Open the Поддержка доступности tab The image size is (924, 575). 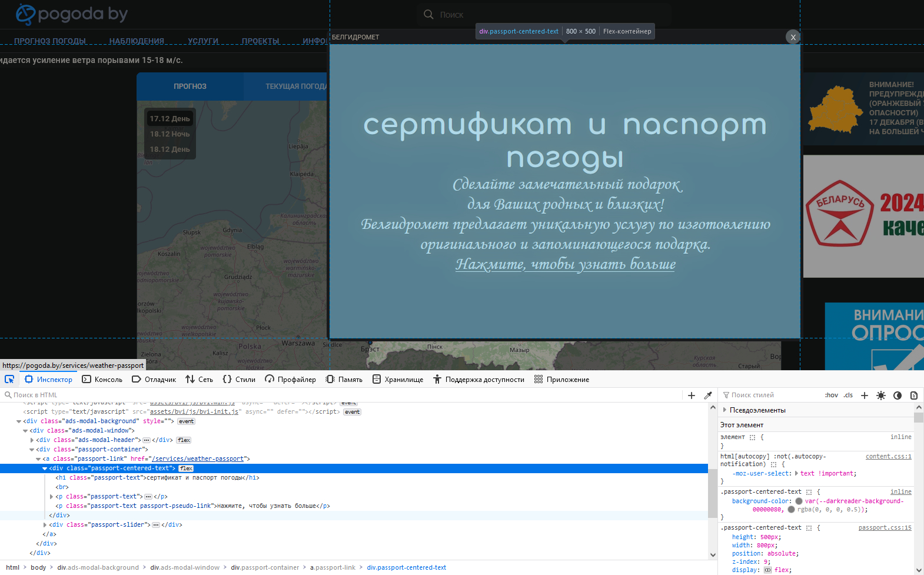[479, 380]
